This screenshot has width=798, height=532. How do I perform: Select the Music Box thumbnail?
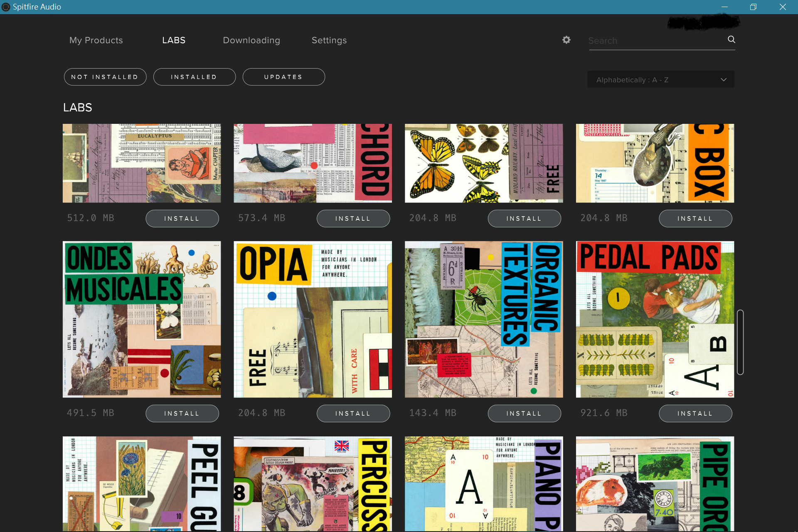(655, 163)
